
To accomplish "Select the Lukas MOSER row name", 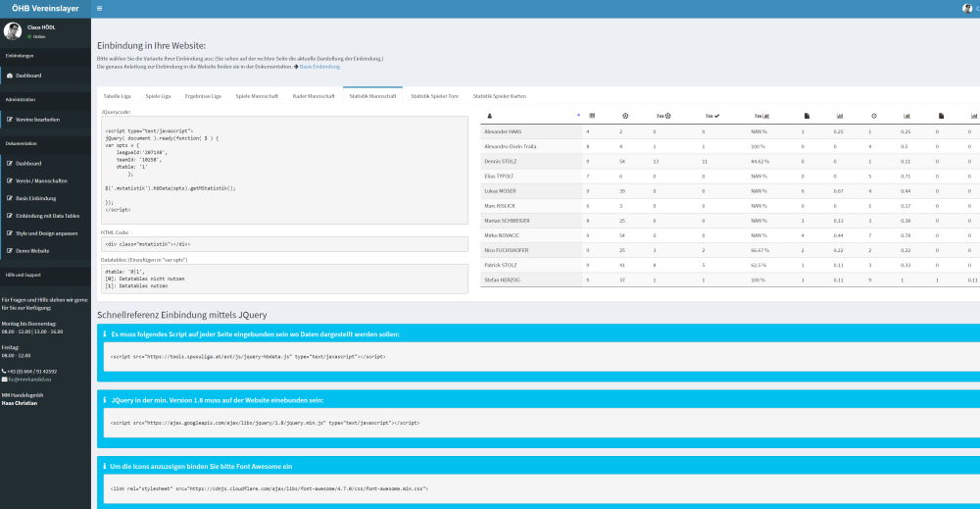I will 500,191.
